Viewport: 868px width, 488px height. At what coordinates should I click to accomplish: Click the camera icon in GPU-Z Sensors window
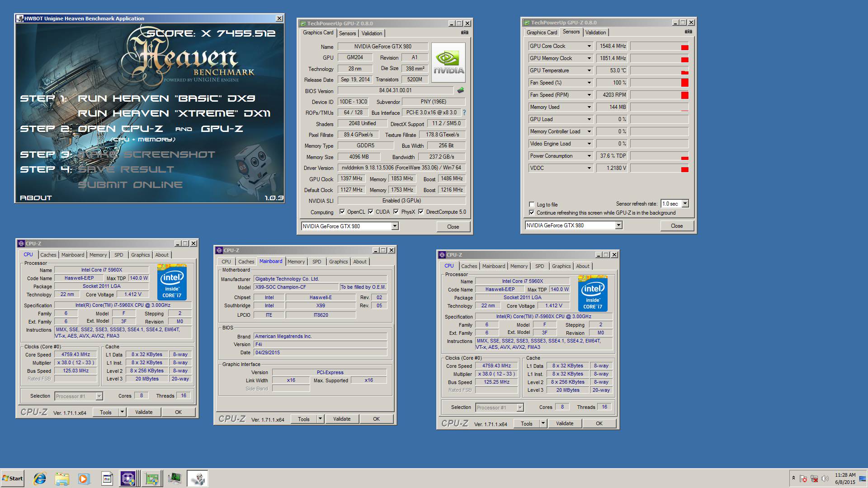coord(688,32)
